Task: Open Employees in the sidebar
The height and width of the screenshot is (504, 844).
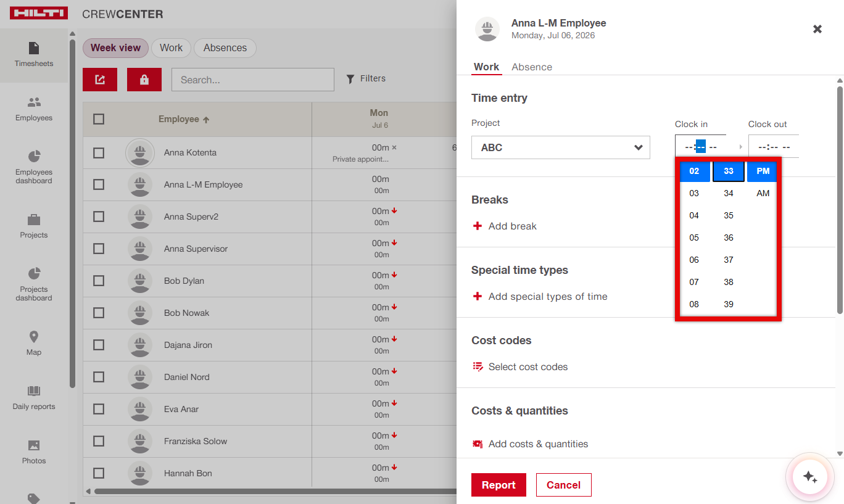Action: [34, 109]
